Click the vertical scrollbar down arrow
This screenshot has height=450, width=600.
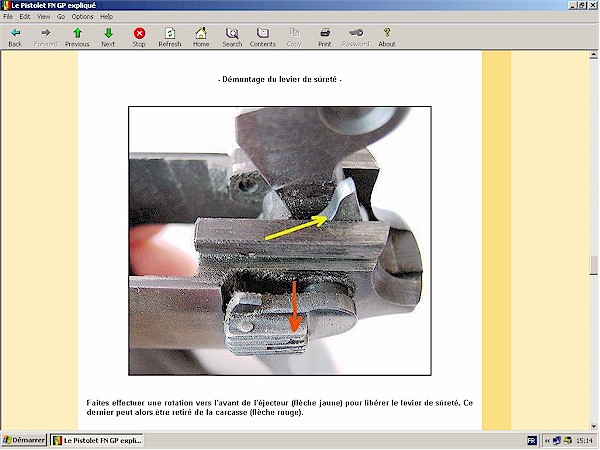[x=593, y=425]
